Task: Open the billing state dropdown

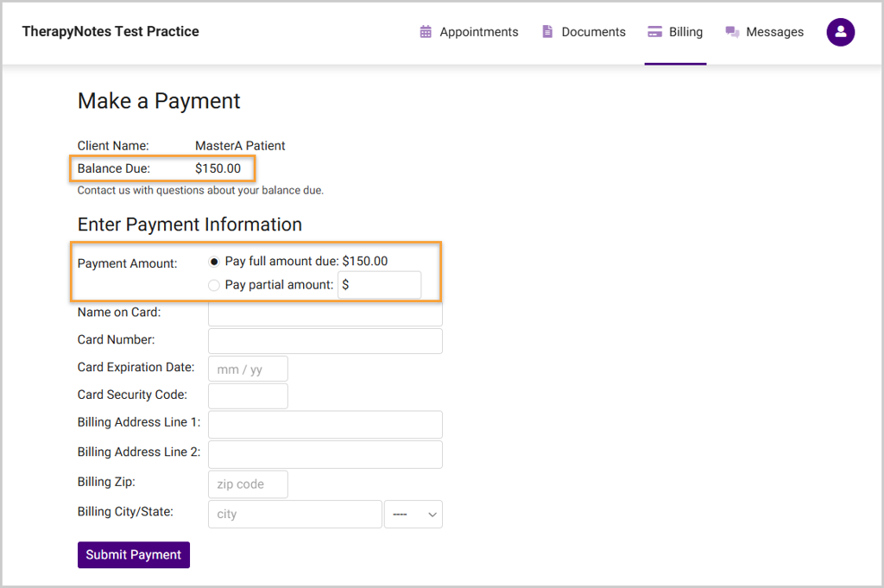Action: pos(413,515)
